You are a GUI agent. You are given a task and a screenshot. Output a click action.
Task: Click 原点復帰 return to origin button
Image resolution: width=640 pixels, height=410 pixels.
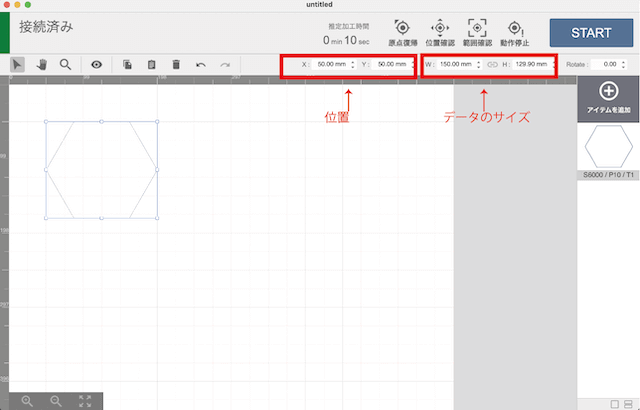[402, 33]
